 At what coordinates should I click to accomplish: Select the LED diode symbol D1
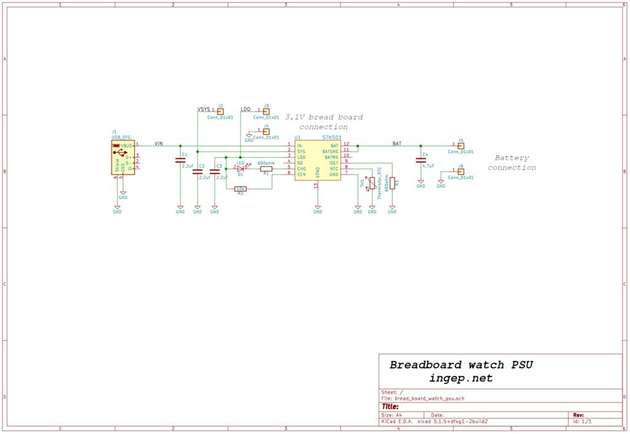[x=241, y=169]
